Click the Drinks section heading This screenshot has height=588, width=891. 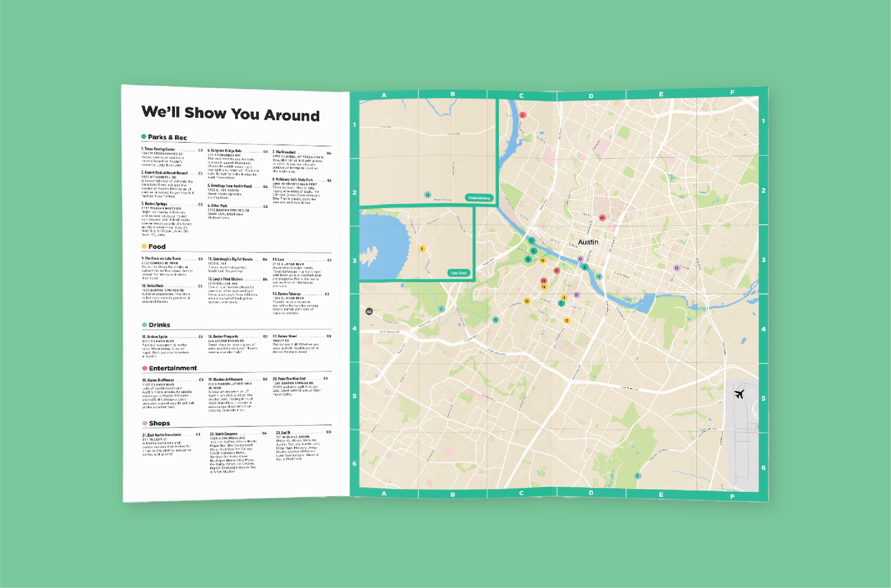click(x=159, y=325)
